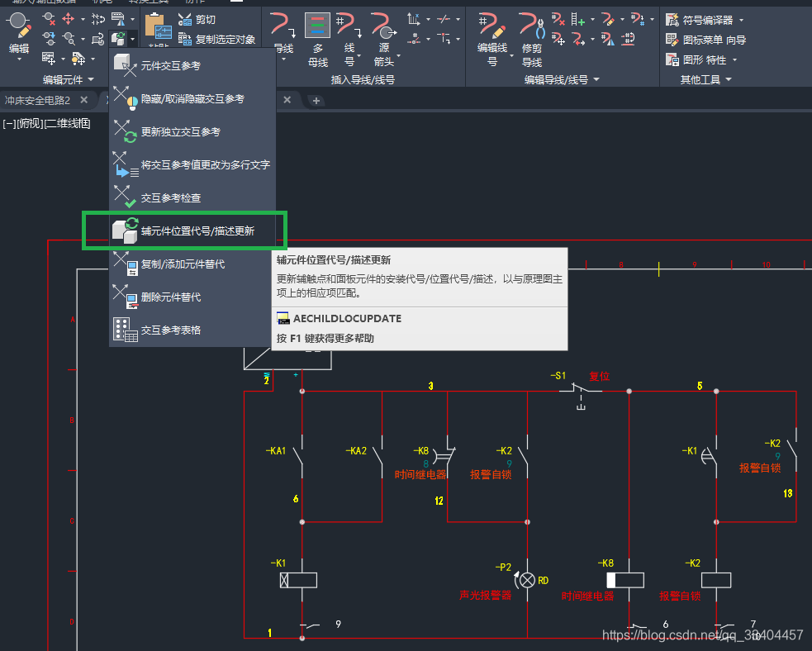Viewport: 812px width, 651px height.
Task: Click the 符号编译器 (Symbol builder) icon
Action: [x=672, y=20]
